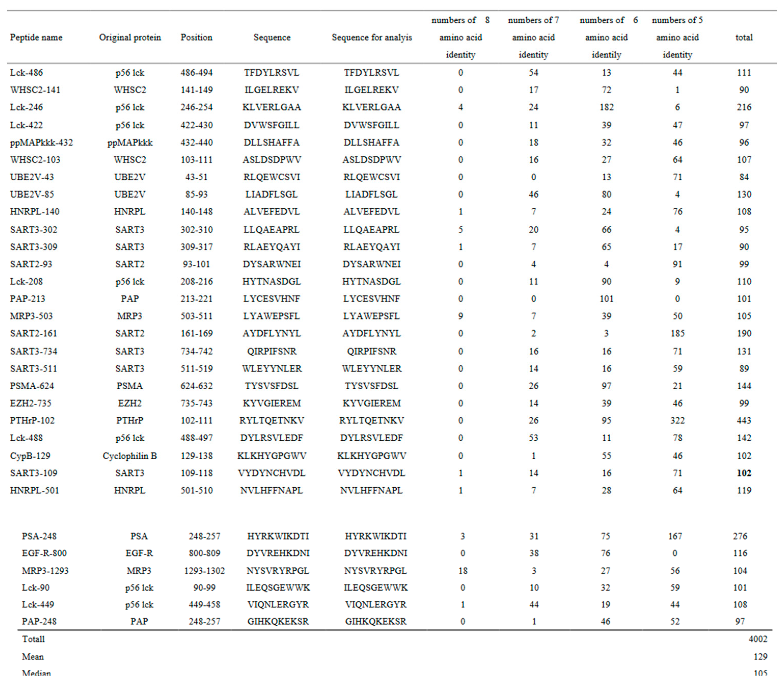Click the Sequence for analyis header

372,38
